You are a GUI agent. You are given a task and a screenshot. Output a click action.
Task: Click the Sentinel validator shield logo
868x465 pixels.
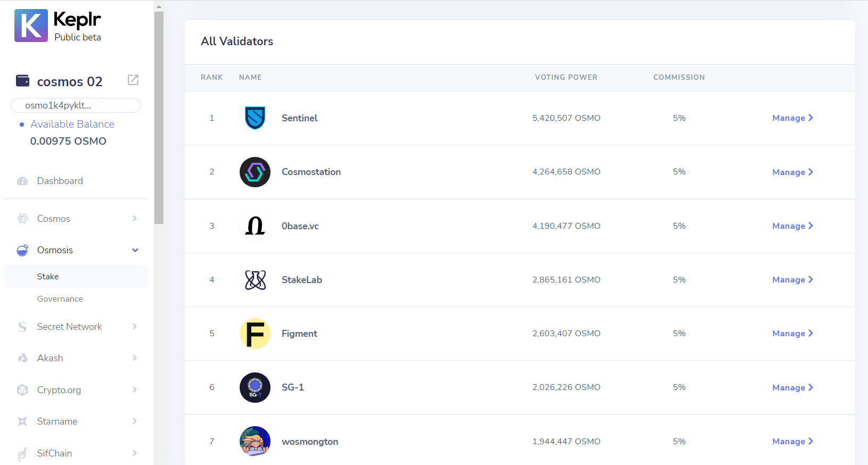255,118
